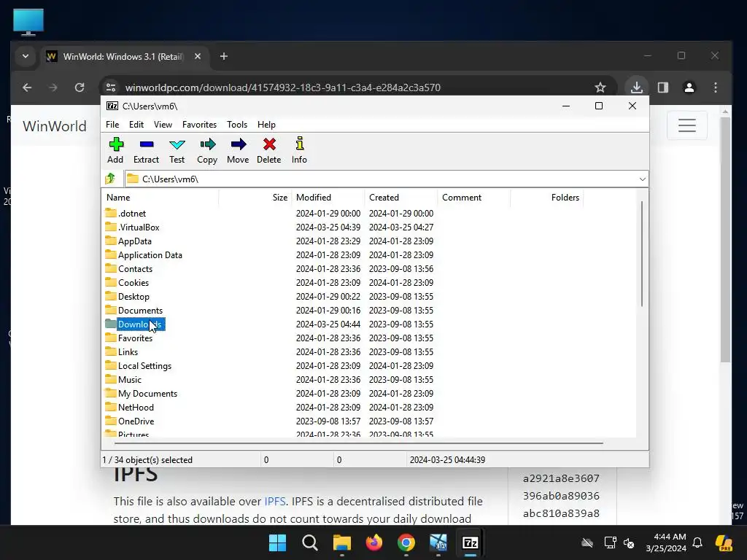Bookmark page with star icon in Chrome
This screenshot has height=560, width=747.
point(600,87)
